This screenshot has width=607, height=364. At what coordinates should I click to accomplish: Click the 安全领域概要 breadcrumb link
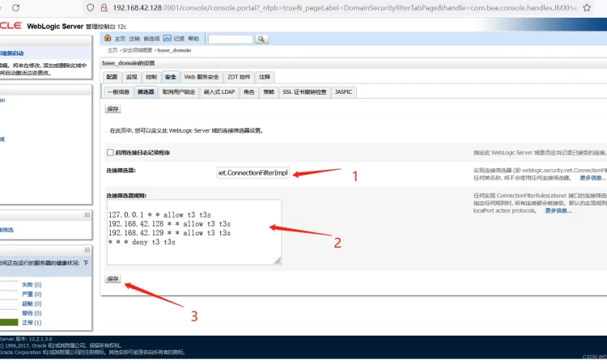coord(138,50)
